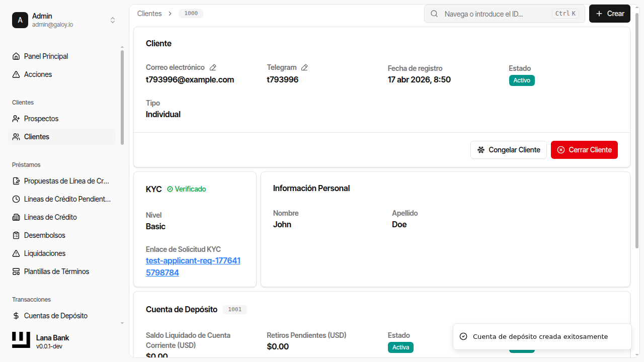
Task: Click the Panel Principal home icon
Action: 16,56
